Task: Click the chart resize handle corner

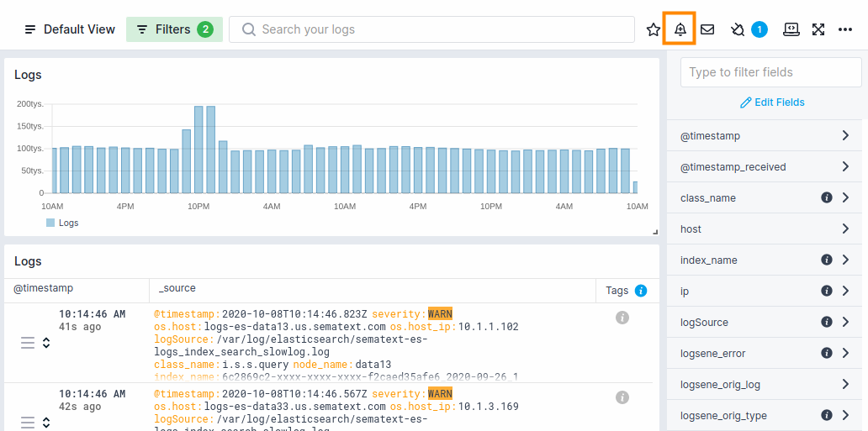Action: 655,232
